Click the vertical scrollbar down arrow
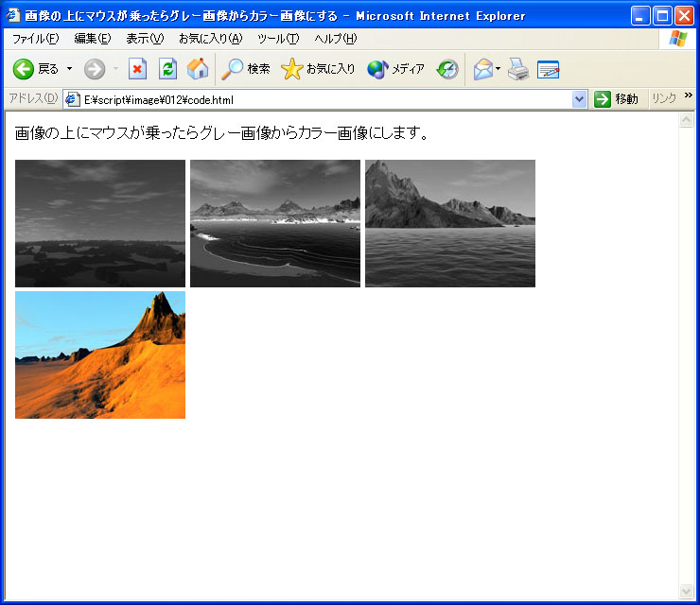Screen dimensions: 700x605 click(686, 591)
